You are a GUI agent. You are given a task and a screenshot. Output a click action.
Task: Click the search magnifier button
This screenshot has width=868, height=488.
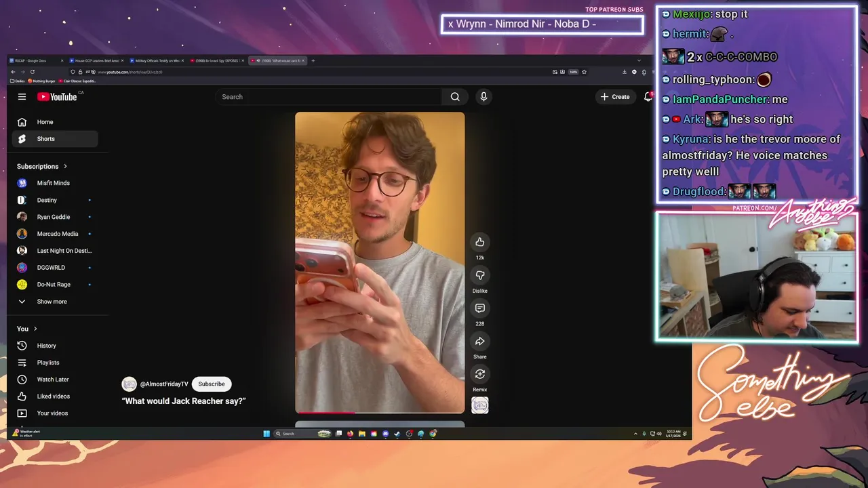(x=455, y=97)
